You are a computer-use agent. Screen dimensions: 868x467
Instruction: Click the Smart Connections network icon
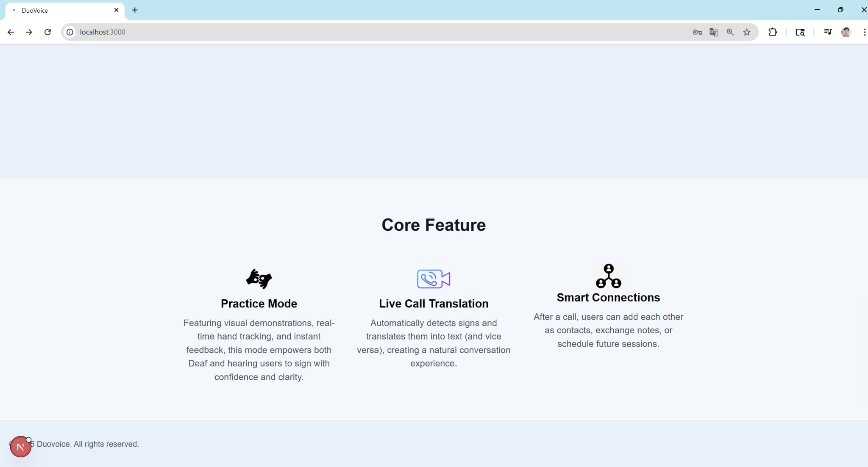click(x=608, y=276)
